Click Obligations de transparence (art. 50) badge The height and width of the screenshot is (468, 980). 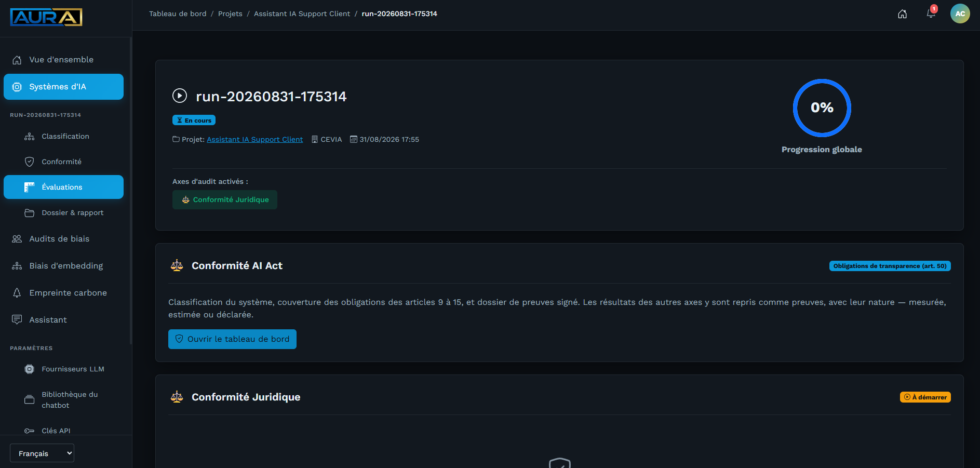pos(890,266)
